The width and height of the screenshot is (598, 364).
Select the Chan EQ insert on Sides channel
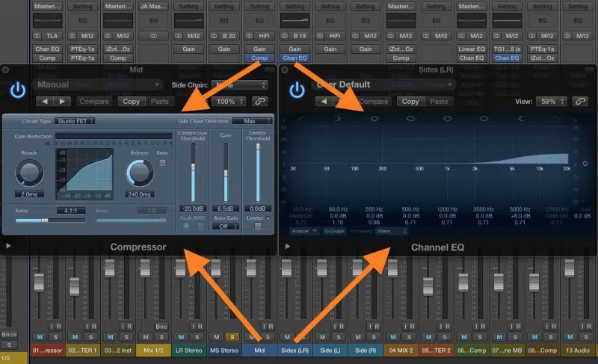point(295,58)
